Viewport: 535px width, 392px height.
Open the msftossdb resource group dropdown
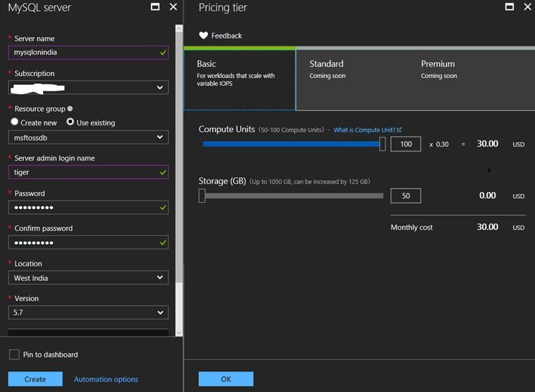(x=88, y=137)
